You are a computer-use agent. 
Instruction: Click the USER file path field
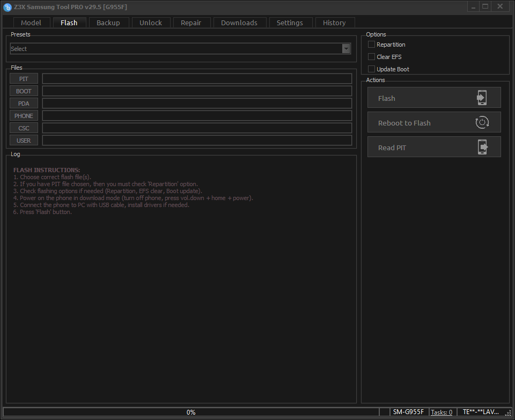197,140
